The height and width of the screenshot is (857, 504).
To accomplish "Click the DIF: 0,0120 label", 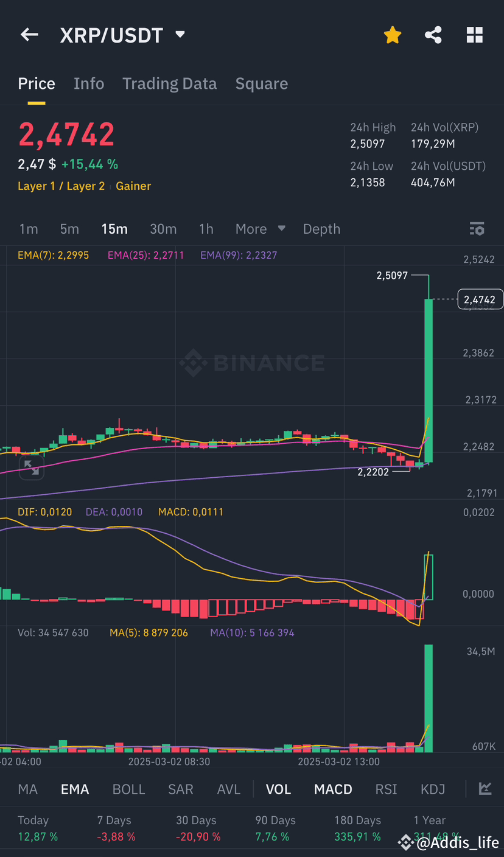I will coord(44,512).
